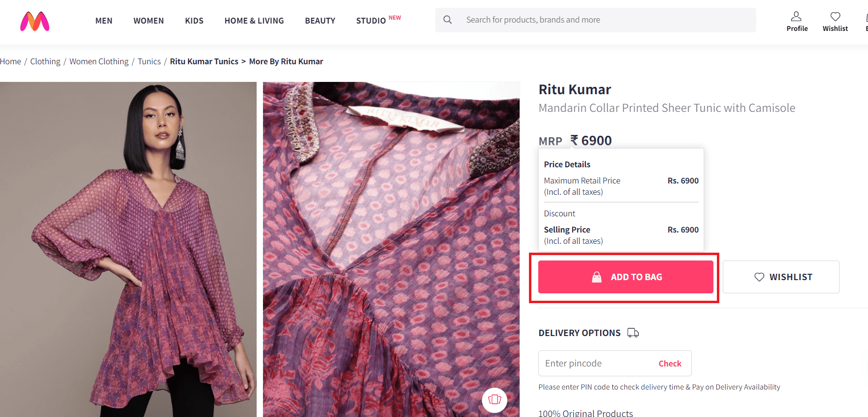Open the MEN menu
Screen dimensions: 868x417
[x=104, y=21]
